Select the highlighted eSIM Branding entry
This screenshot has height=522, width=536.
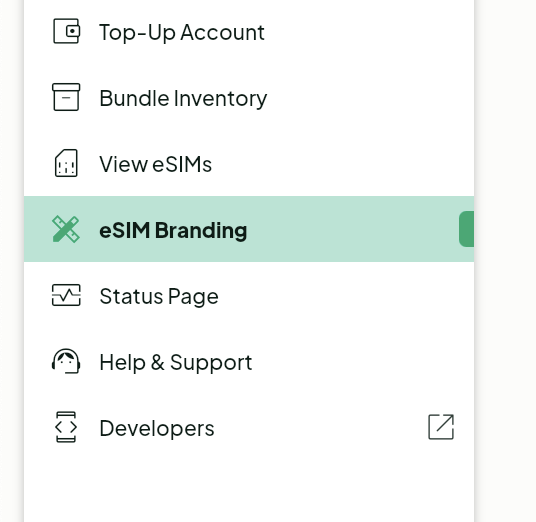(173, 230)
